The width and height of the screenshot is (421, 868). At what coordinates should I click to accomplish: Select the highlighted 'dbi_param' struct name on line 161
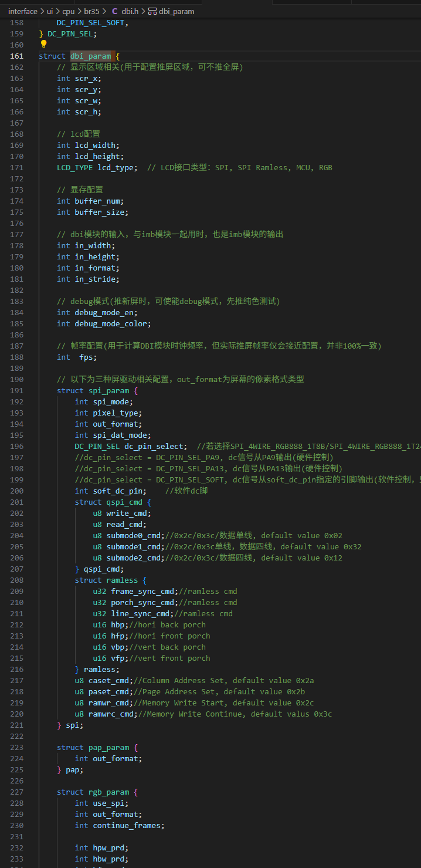tap(90, 56)
